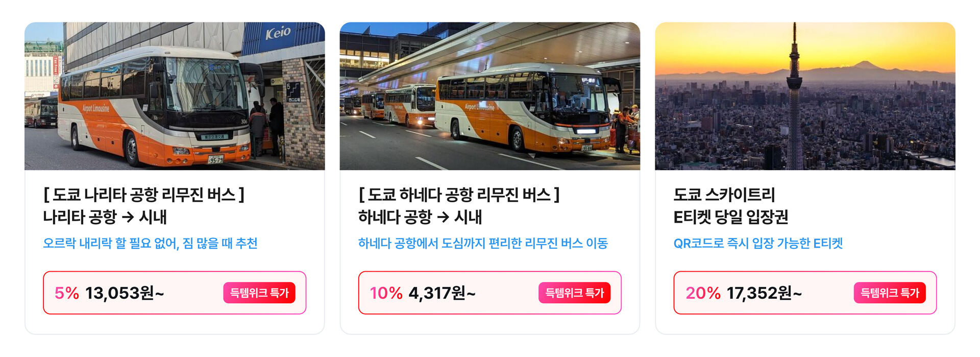Click the 득템위크 특가 badge on the Haneda card
The height and width of the screenshot is (357, 980).
point(574,293)
